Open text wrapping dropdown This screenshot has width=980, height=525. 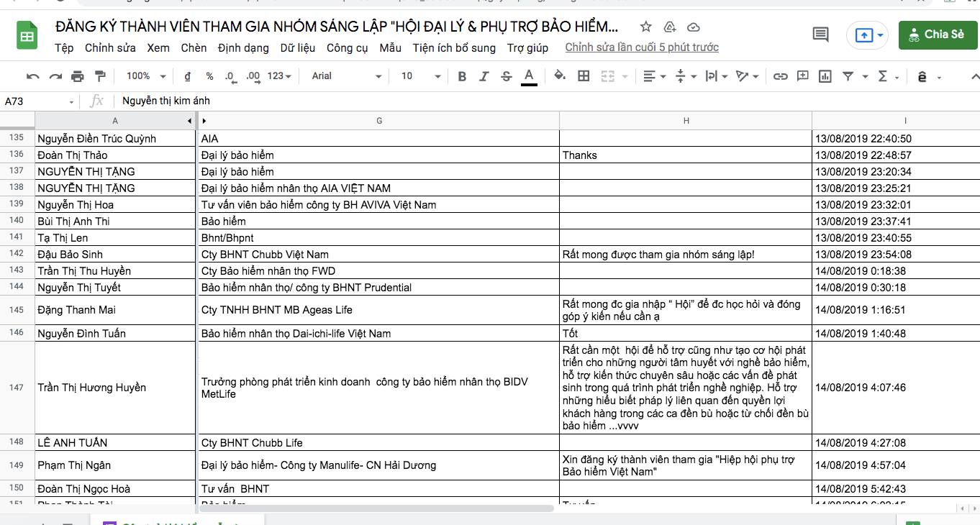[716, 76]
